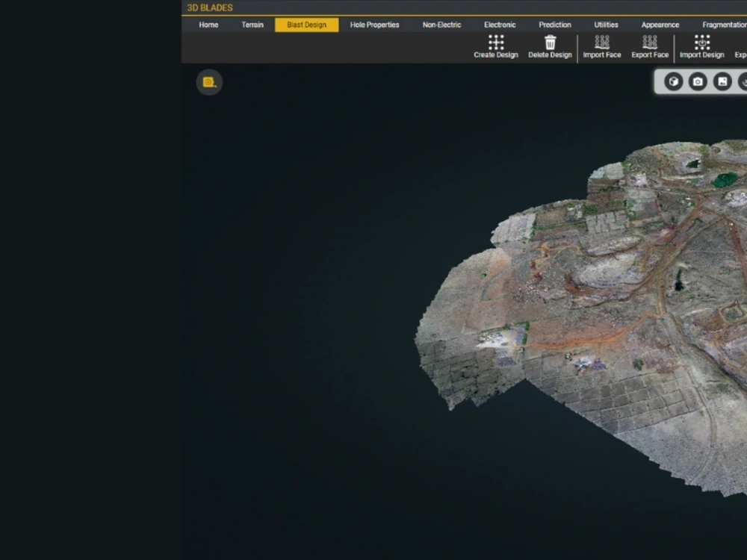This screenshot has width=747, height=560.
Task: Open the Terrain tab
Action: click(252, 25)
